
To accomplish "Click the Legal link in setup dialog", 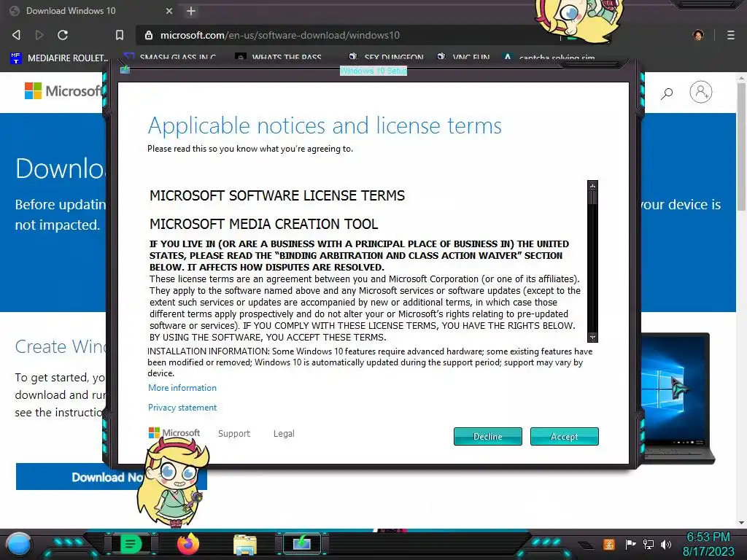I will pyautogui.click(x=284, y=433).
